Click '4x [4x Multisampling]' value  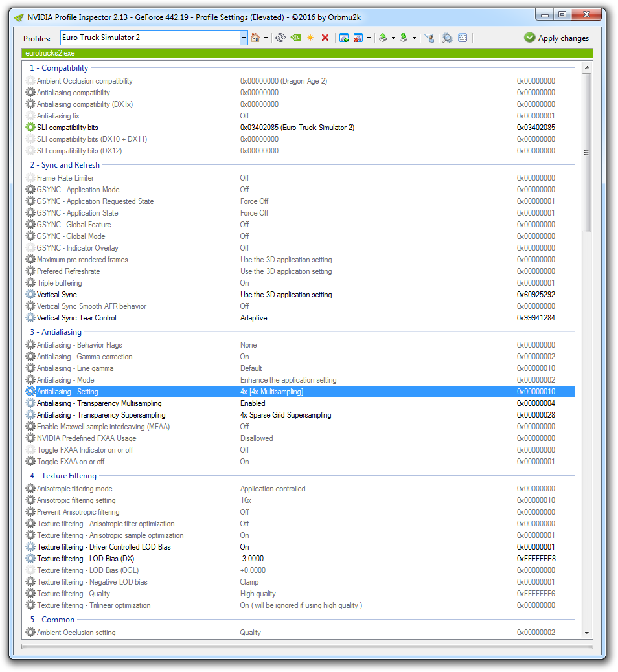click(x=271, y=391)
